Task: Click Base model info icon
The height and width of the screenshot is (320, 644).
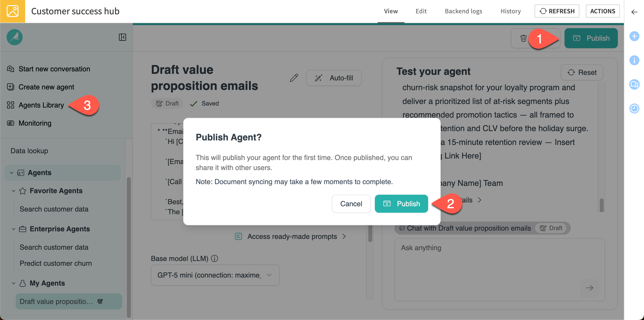Action: (215, 258)
